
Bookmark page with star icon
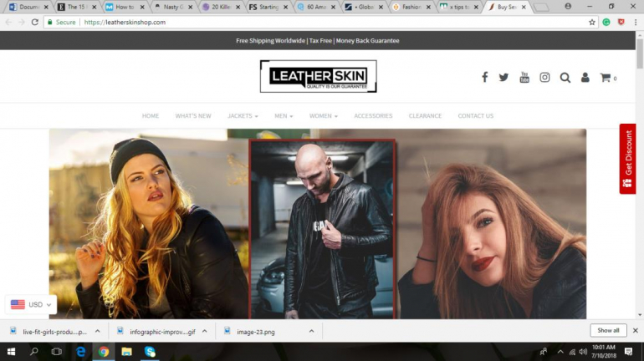point(592,22)
